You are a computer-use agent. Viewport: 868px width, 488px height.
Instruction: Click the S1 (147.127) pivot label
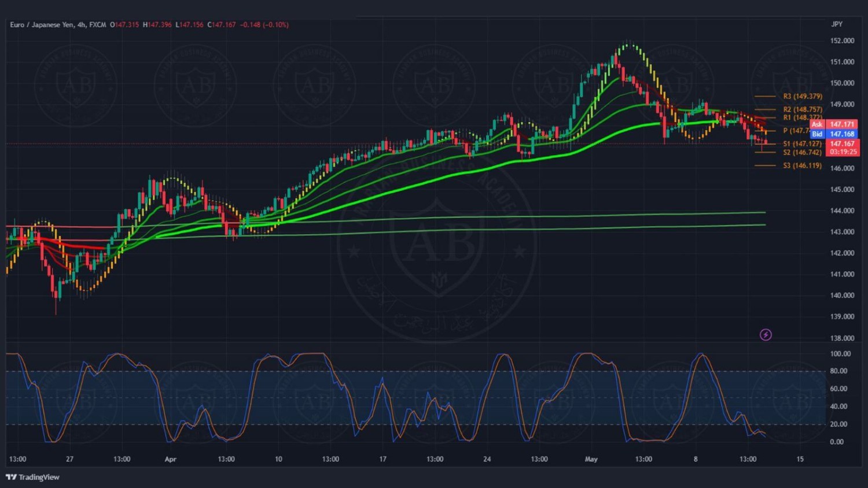click(x=802, y=144)
